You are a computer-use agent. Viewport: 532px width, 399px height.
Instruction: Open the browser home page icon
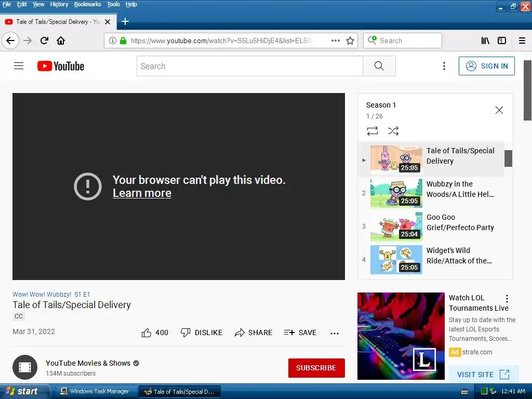pos(61,41)
